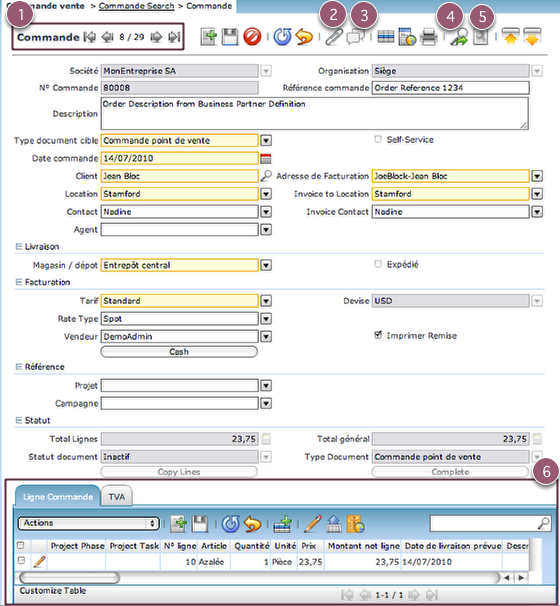Image resolution: width=560 pixels, height=606 pixels.
Task: Open the Vendeur dropdown arrow
Action: [266, 337]
